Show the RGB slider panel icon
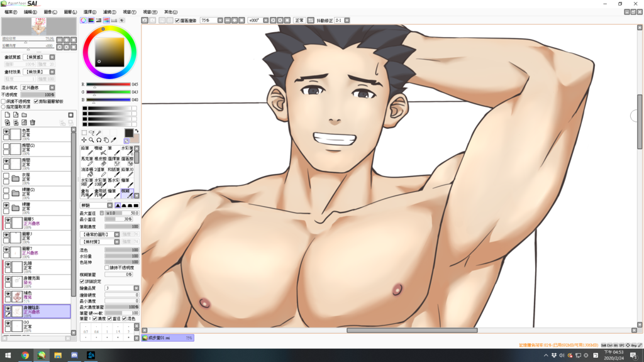644x362 pixels. tap(91, 20)
